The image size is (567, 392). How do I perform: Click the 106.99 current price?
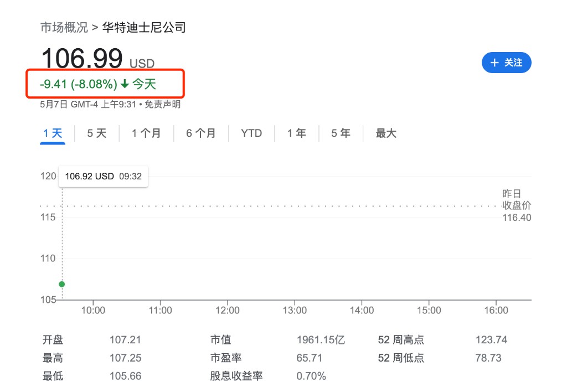coord(82,58)
